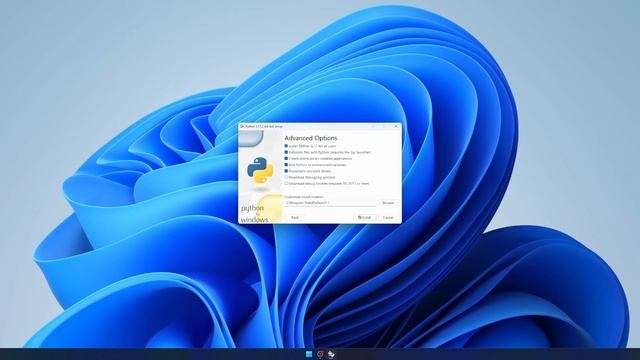Click the Advanced Options heading

pyautogui.click(x=311, y=138)
